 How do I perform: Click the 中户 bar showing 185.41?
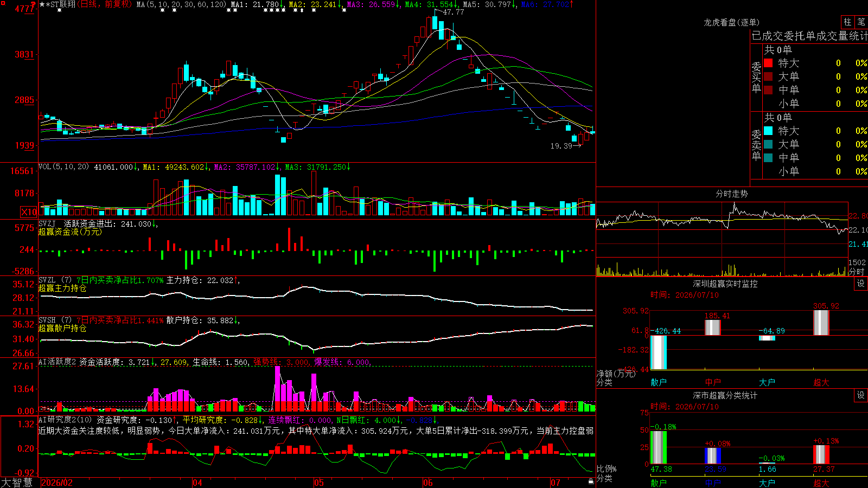pyautogui.click(x=713, y=328)
